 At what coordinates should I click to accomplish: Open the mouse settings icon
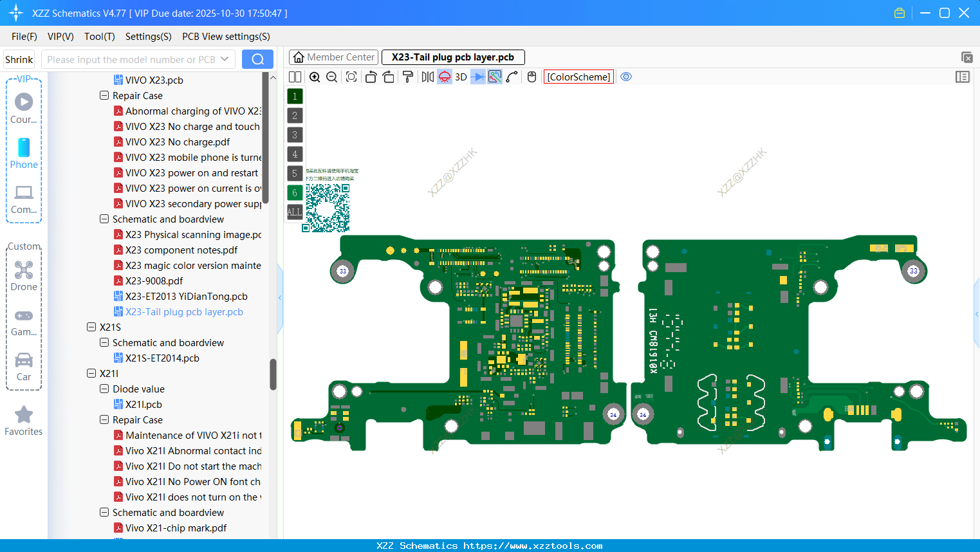(531, 77)
